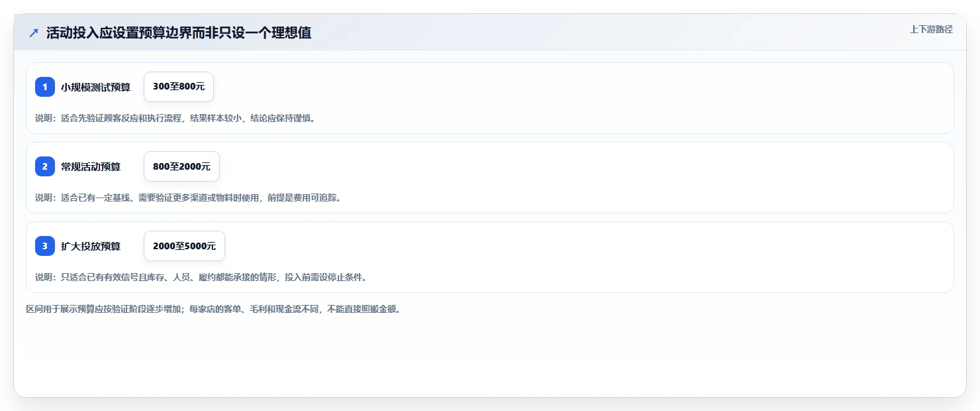Viewport: 980px width, 411px height.
Task: Click the 2000至5000元 budget chip
Action: pos(184,246)
